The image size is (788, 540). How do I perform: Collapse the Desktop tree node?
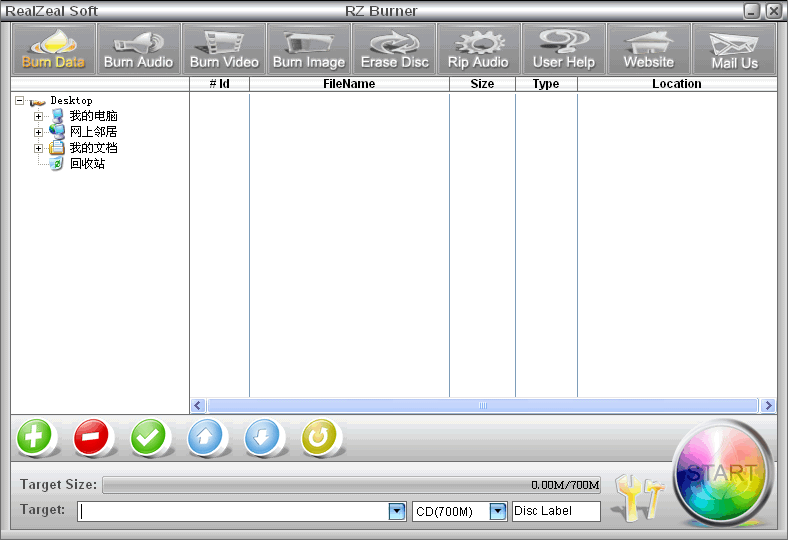[20, 100]
